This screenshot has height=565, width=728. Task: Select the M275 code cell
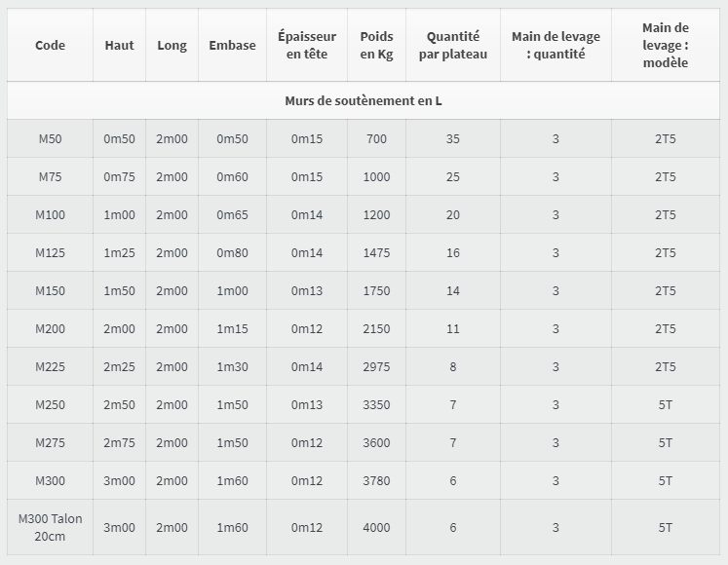[50, 443]
